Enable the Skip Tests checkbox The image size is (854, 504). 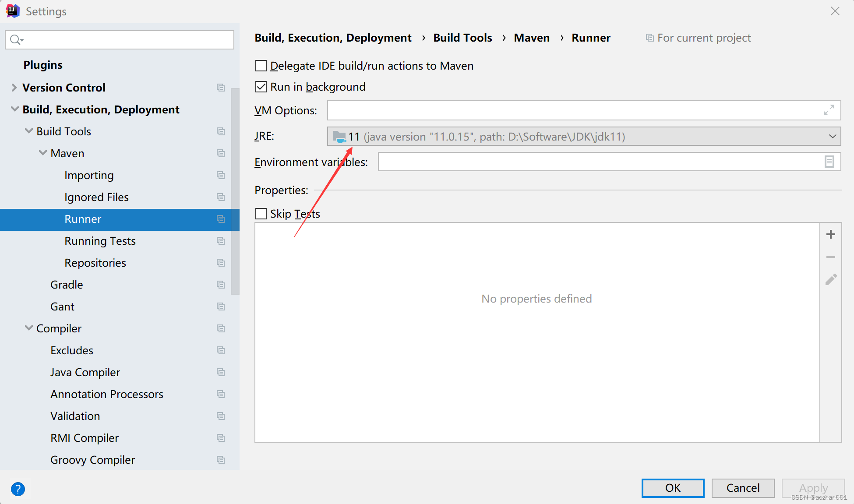261,214
